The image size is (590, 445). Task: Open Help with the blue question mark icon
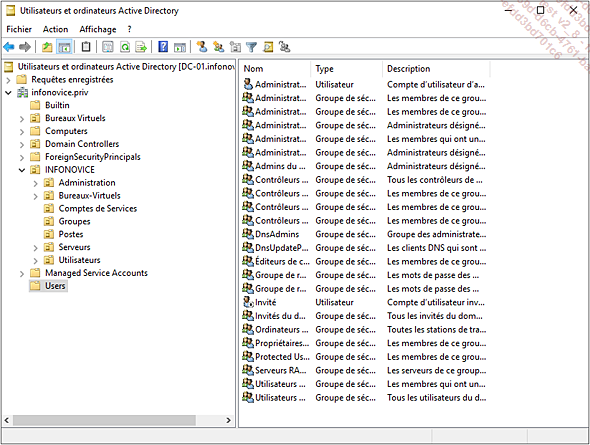click(x=163, y=47)
